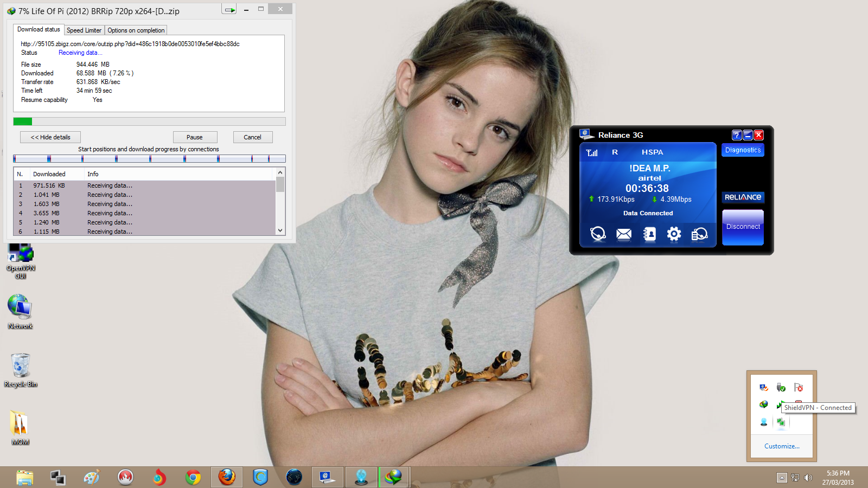868x488 pixels.
Task: Click the connections start positions bar
Action: point(149,159)
